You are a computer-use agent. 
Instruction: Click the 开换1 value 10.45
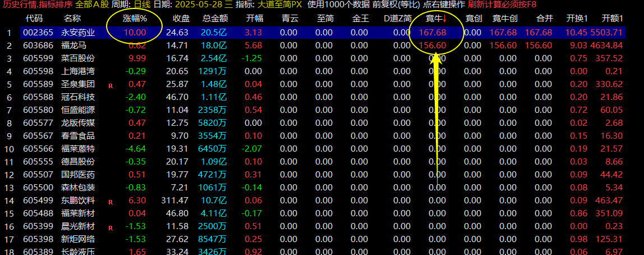tap(576, 33)
